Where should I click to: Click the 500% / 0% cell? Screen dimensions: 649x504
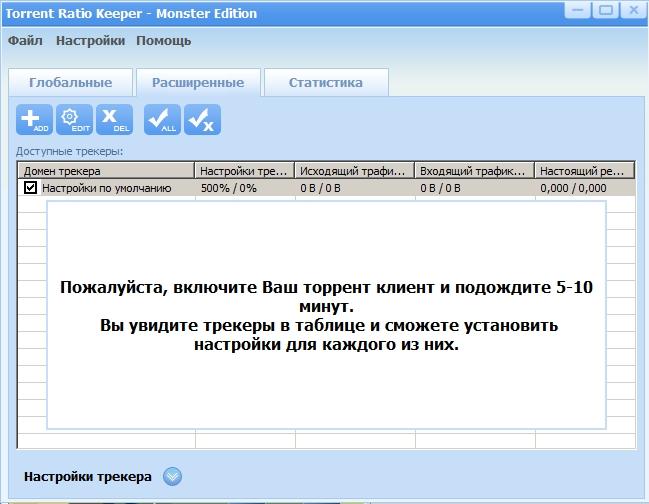(229, 188)
